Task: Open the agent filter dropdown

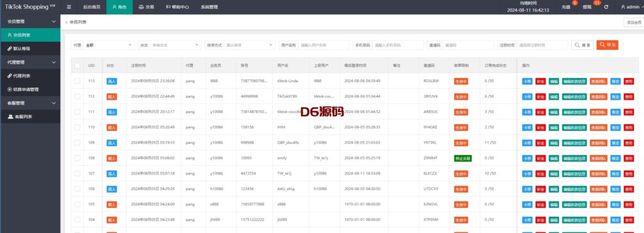Action: 109,45
